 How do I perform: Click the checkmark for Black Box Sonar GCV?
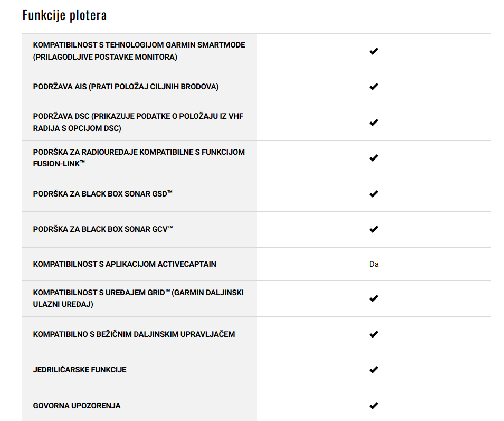tap(374, 229)
